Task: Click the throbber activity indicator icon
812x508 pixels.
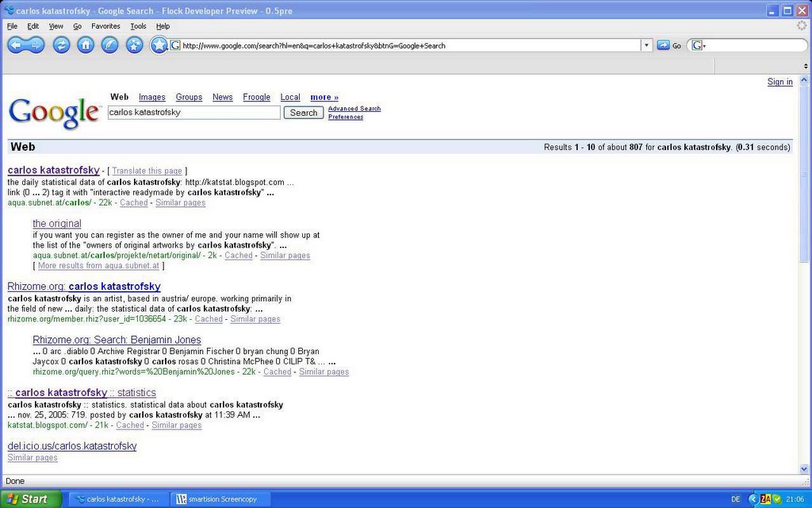Action: (x=801, y=26)
